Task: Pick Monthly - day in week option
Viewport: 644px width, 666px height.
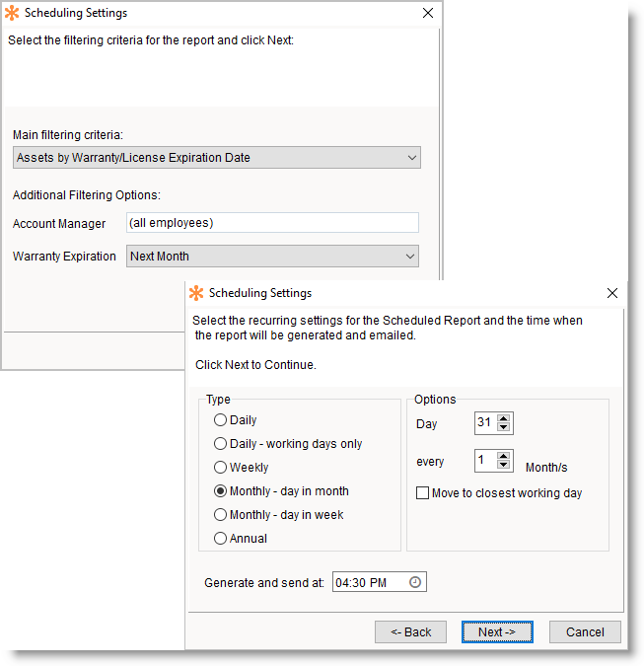Action: [220, 515]
